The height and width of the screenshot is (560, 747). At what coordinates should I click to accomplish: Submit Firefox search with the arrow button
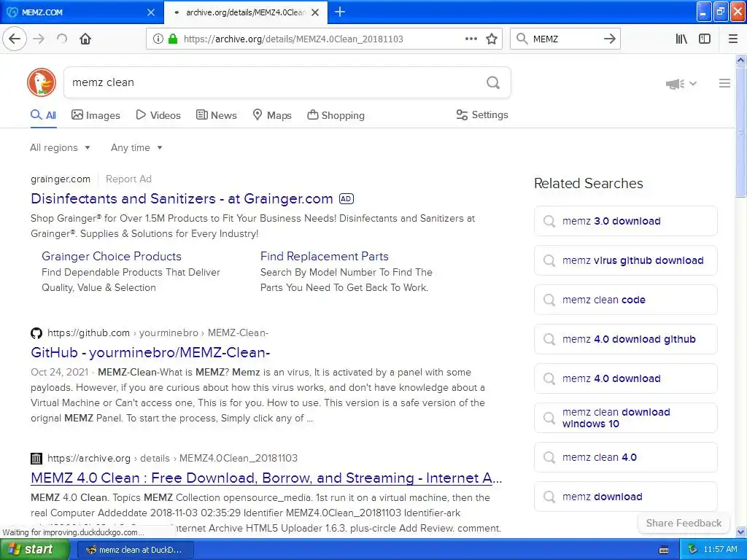click(610, 39)
